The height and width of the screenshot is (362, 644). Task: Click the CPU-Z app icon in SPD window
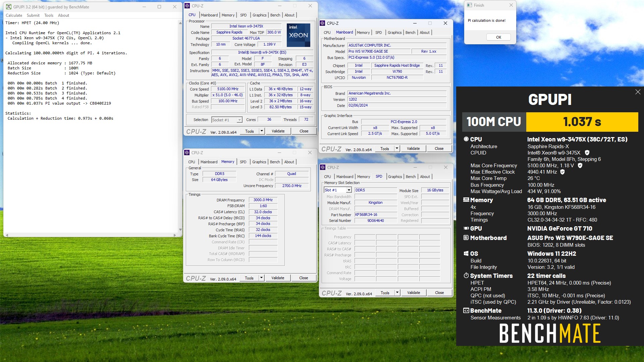[x=323, y=167]
